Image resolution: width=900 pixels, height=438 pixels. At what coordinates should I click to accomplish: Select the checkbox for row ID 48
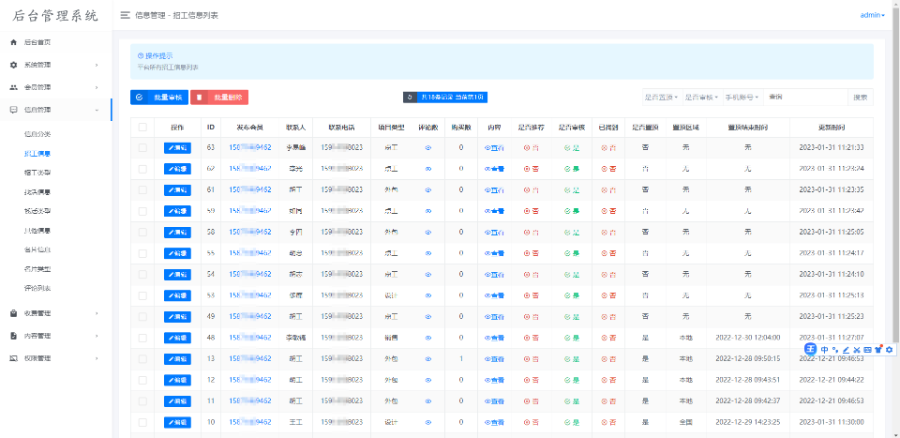(x=142, y=337)
